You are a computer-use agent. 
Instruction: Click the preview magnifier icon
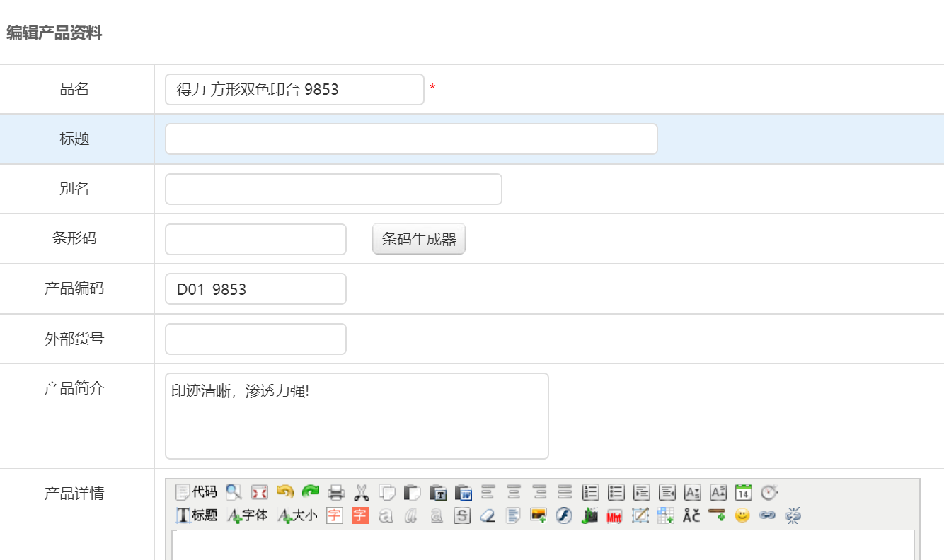coord(234,492)
